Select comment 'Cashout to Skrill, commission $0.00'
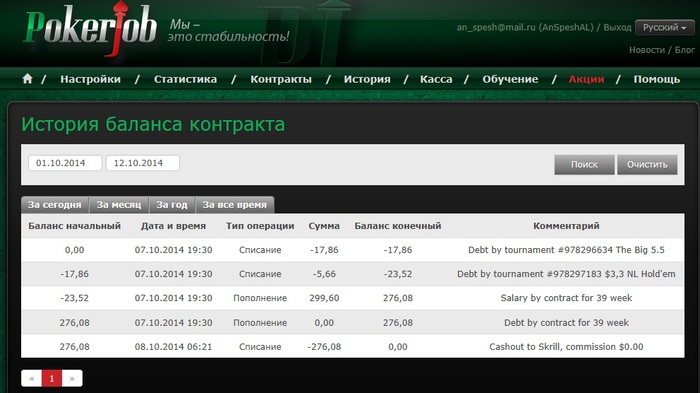This screenshot has width=700, height=393. [566, 347]
